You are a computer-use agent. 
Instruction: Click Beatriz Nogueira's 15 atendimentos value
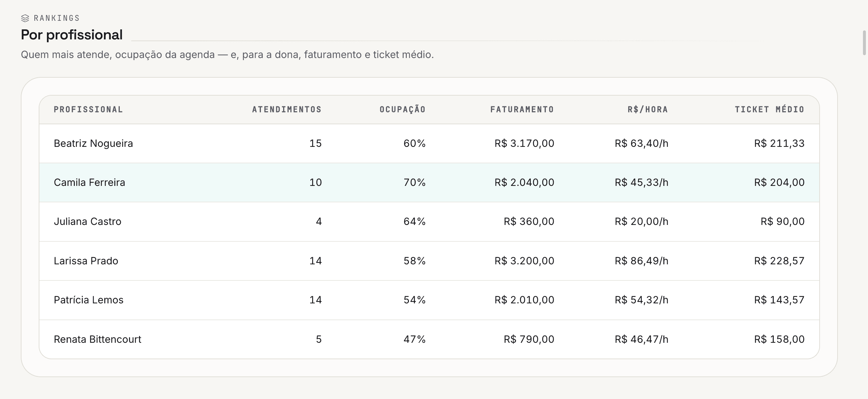coord(315,144)
